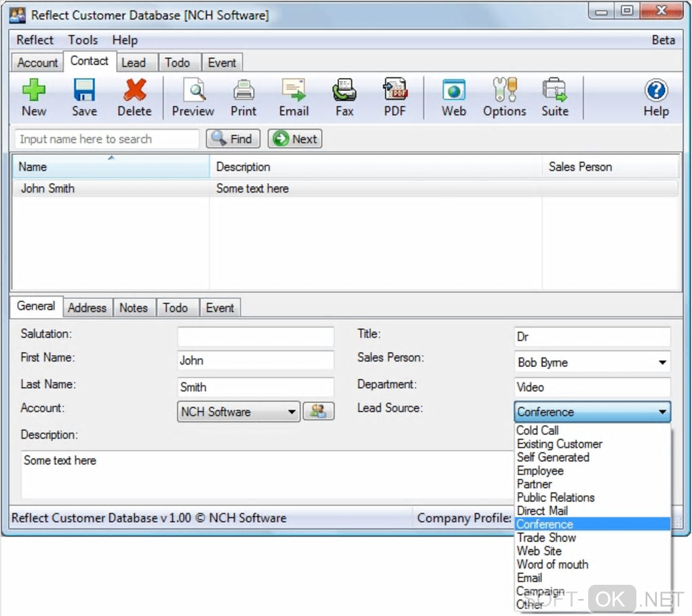Screen dimensions: 692x616
Task: Select Web Site option
Action: pyautogui.click(x=592, y=551)
